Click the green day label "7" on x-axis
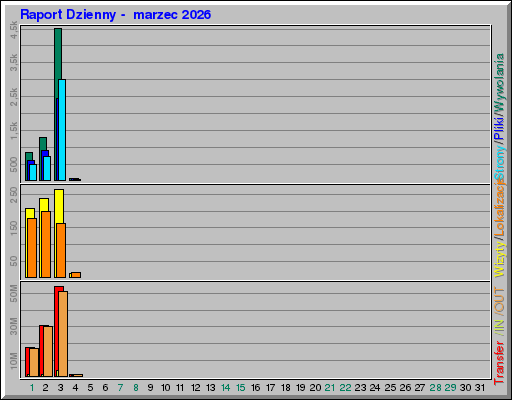This screenshot has width=512, height=400. (120, 388)
